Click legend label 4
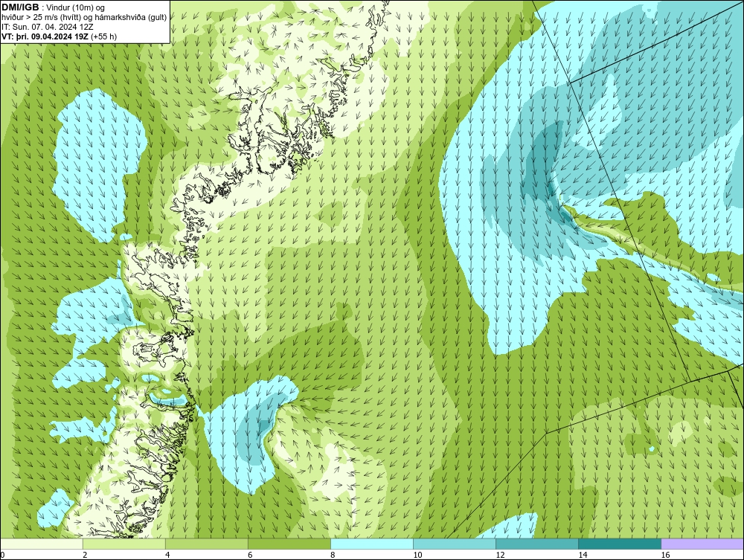The height and width of the screenshot is (560, 744). (167, 555)
